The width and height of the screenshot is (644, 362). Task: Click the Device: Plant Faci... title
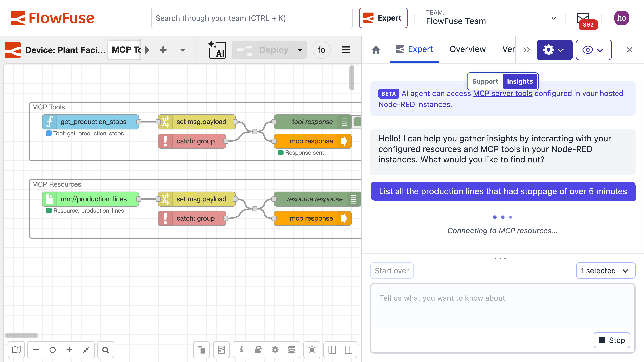pyautogui.click(x=65, y=50)
